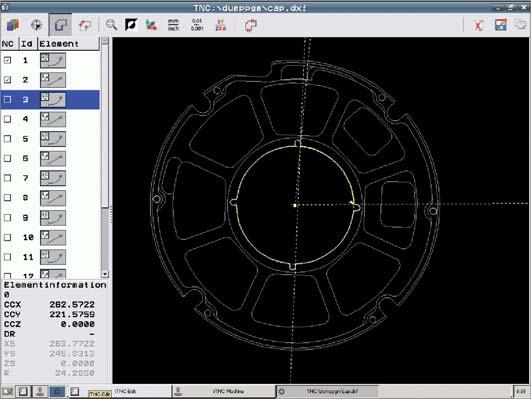The width and height of the screenshot is (531, 399).
Task: Choose the select machining positions tool
Action: [x=85, y=25]
